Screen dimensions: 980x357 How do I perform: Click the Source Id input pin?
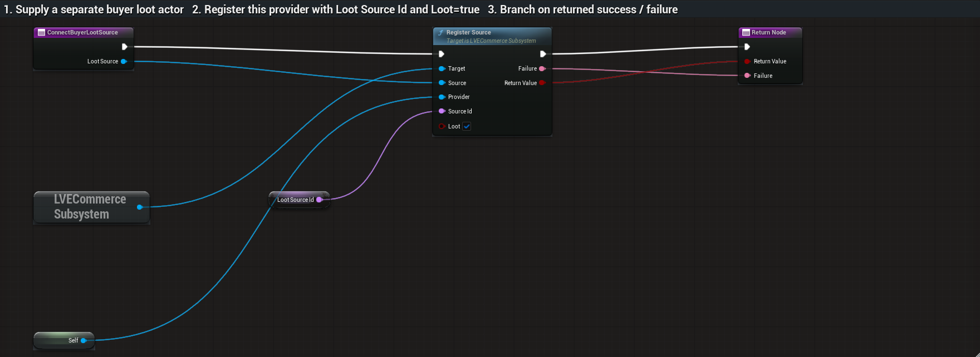tap(442, 111)
